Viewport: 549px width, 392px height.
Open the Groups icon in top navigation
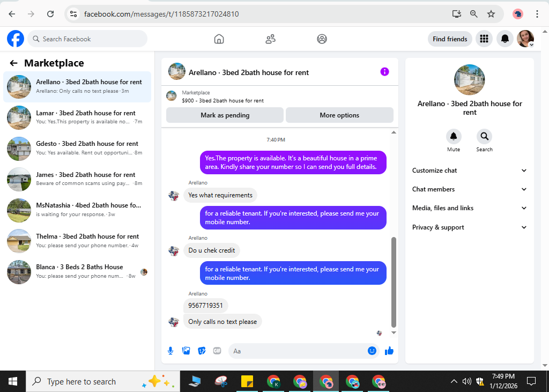pyautogui.click(x=322, y=39)
